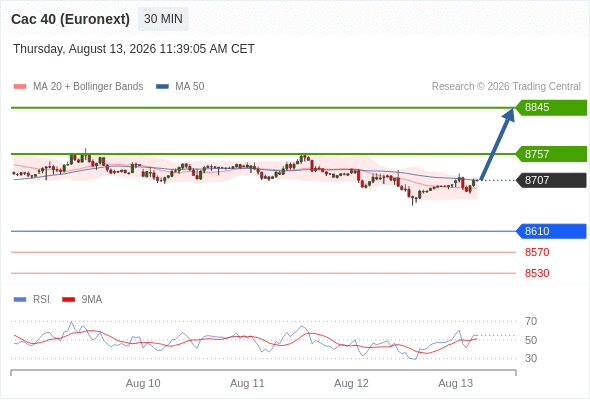Click the Aug 12 axis date
The width and height of the screenshot is (590, 400).
(x=351, y=383)
